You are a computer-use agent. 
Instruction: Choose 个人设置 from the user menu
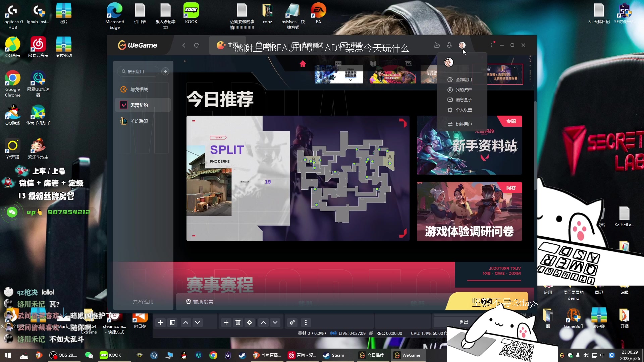pos(463,110)
